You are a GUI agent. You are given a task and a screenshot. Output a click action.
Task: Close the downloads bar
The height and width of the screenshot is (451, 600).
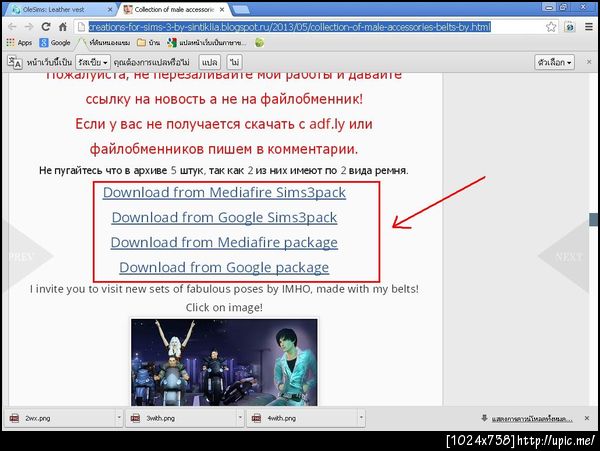pos(587,418)
